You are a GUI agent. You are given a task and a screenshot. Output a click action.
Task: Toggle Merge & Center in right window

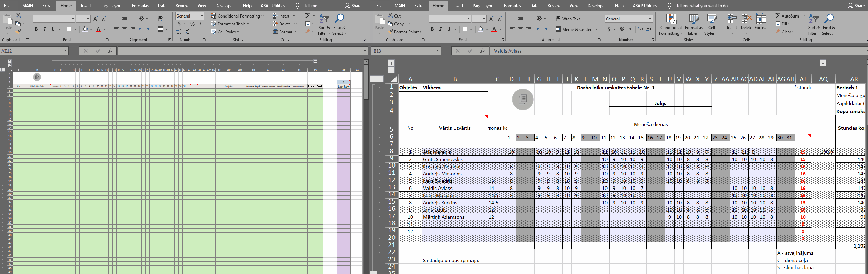click(574, 29)
